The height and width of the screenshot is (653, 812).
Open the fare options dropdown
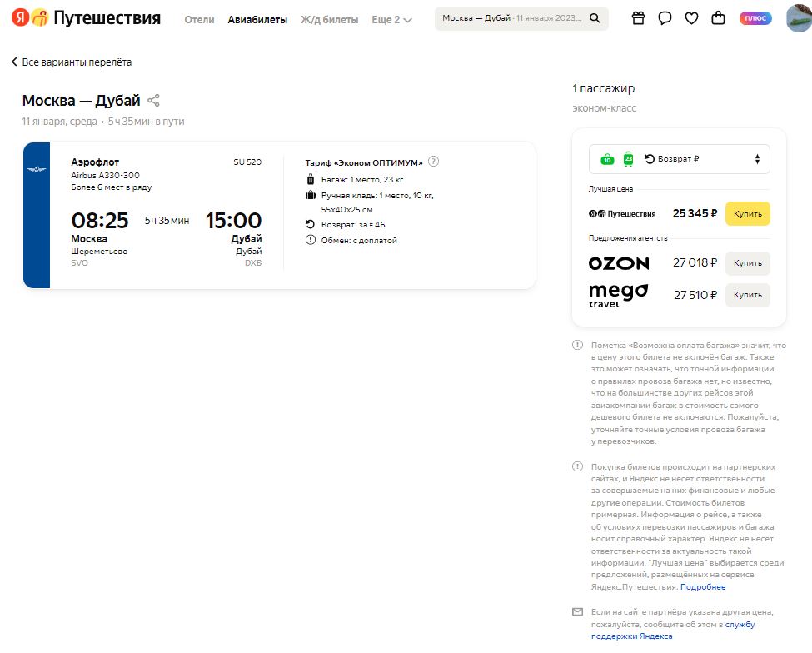(x=680, y=159)
